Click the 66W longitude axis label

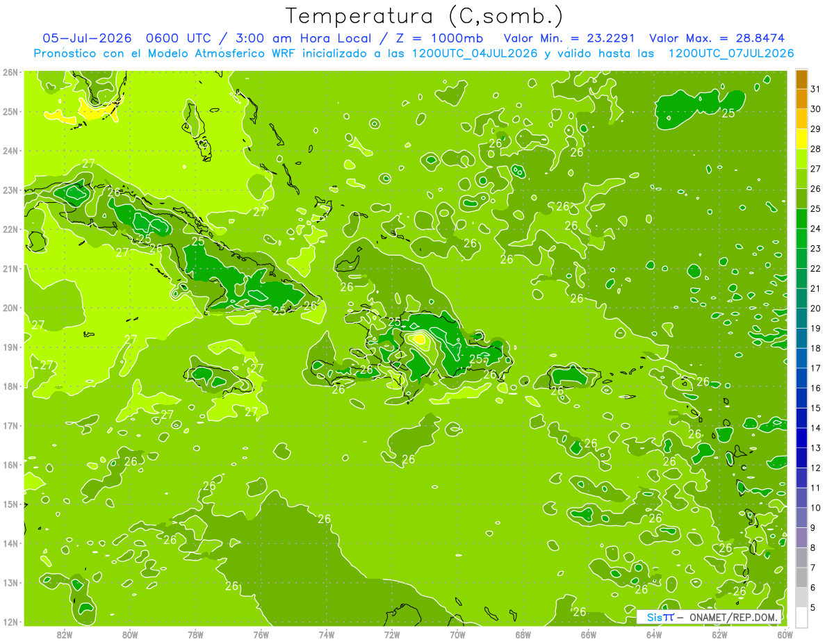click(x=588, y=634)
